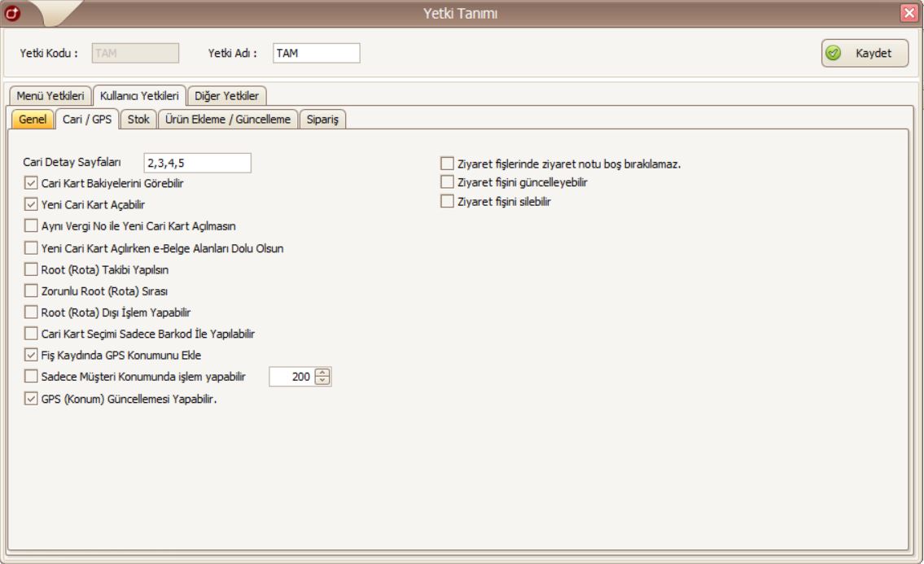Screen dimensions: 924x564
Task: Select the Genel sub-tab
Action: pos(33,119)
